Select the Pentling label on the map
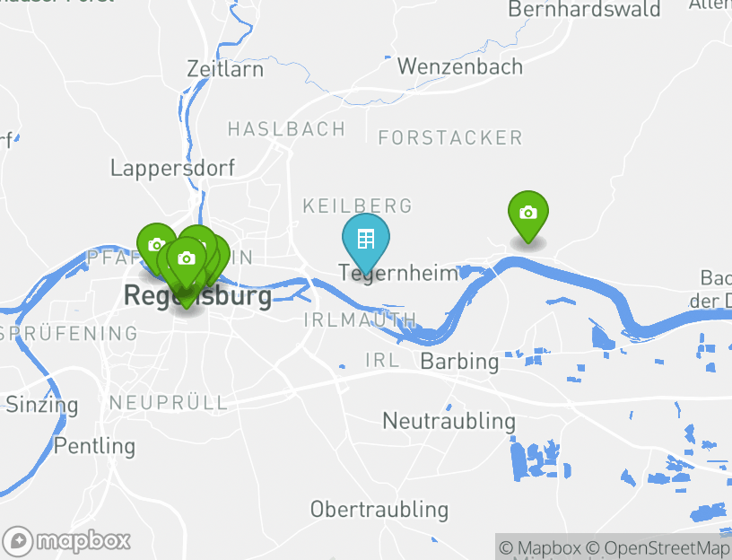 click(x=94, y=446)
